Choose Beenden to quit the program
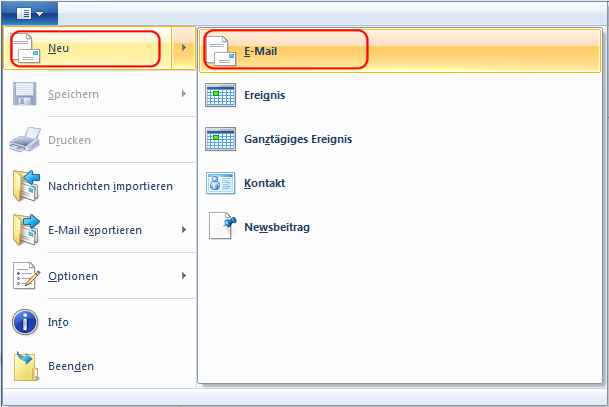 71,366
